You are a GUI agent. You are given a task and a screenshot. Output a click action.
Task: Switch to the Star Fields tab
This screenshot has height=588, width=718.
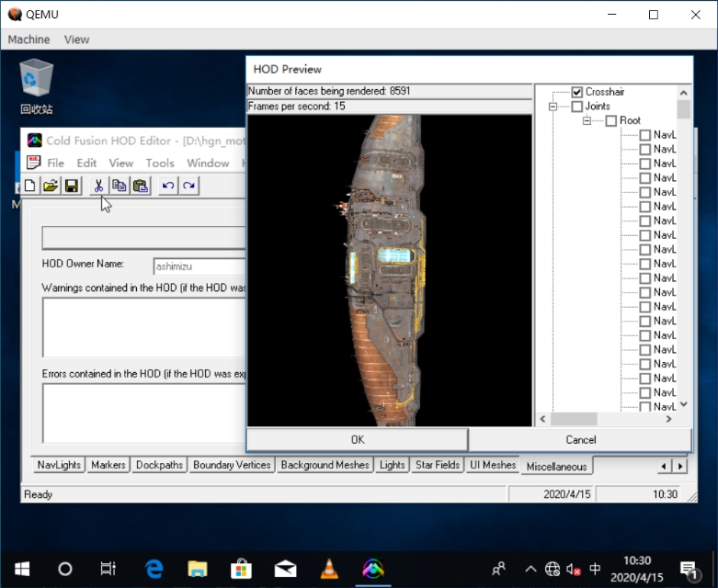pos(438,465)
